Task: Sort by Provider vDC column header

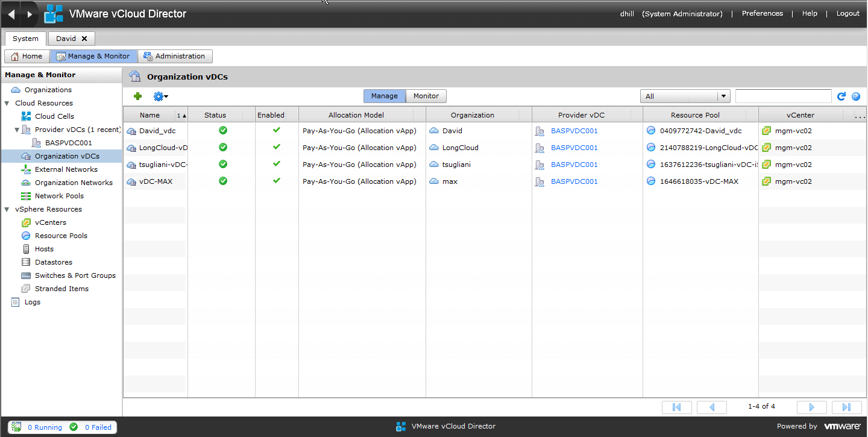Action: (581, 115)
